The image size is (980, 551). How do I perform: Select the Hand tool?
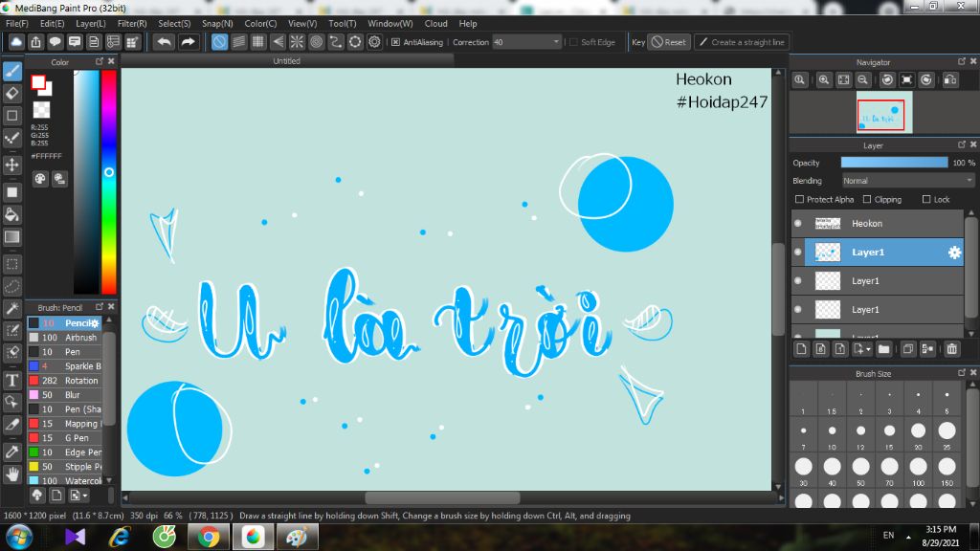[x=11, y=474]
